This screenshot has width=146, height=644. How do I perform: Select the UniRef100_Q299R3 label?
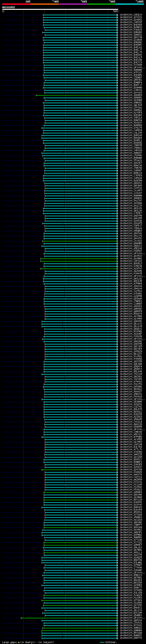click(x=131, y=585)
